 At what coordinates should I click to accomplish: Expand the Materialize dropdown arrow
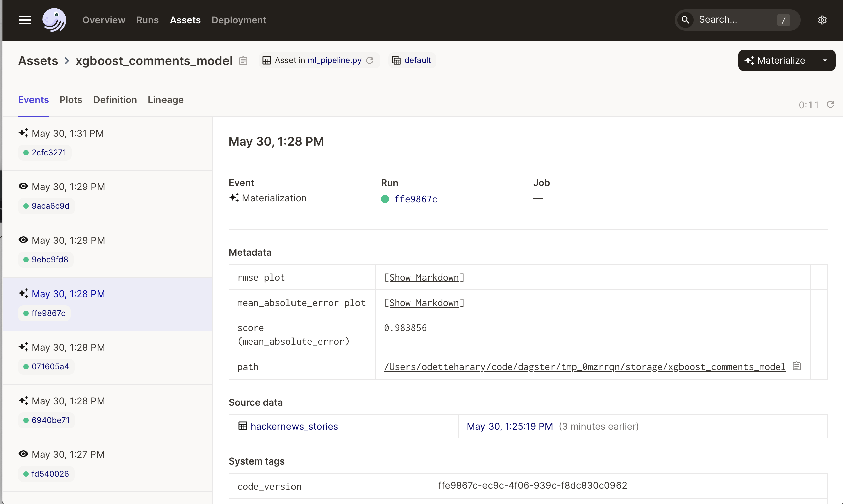824,60
